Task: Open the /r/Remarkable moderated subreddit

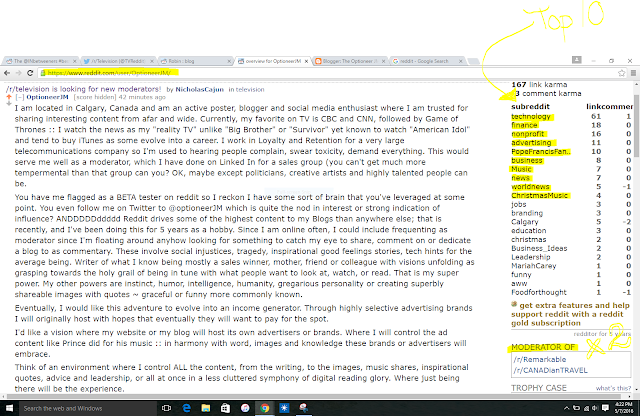Action: click(x=540, y=360)
